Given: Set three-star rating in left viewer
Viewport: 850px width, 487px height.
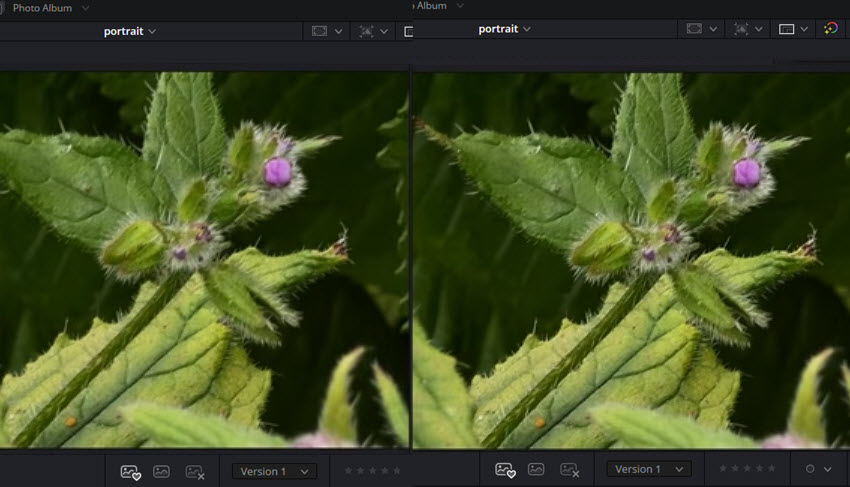Looking at the screenshot, I should coord(372,471).
